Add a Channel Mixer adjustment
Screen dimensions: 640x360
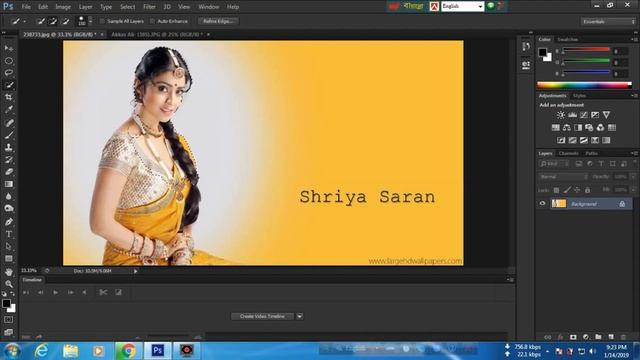600,128
